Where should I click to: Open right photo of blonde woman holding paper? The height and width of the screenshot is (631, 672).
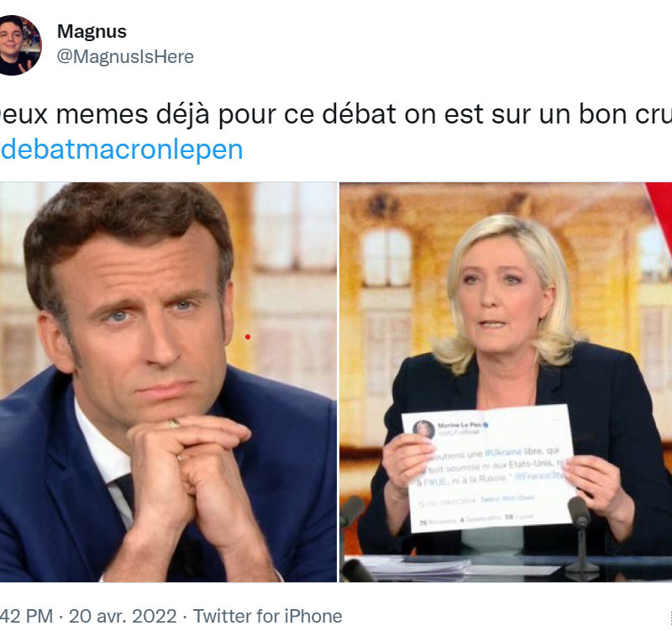(x=506, y=382)
